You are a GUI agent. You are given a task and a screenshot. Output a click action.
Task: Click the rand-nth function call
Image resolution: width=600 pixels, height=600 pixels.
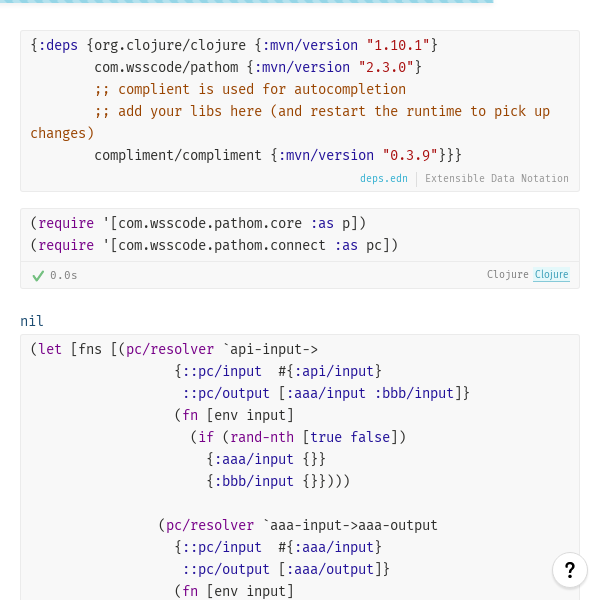(262, 437)
